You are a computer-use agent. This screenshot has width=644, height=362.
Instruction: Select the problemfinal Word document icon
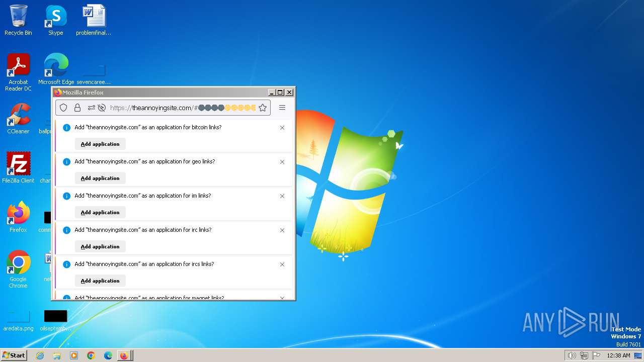(94, 20)
